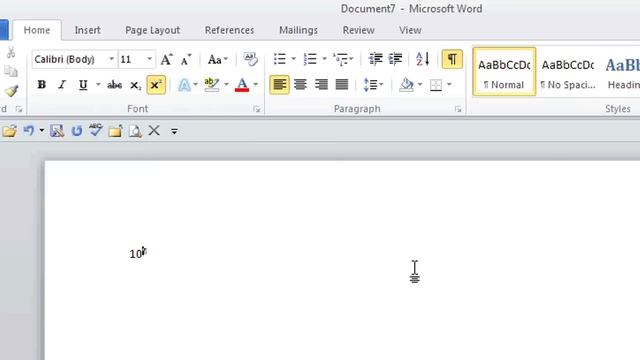Redo the last action

(77, 131)
